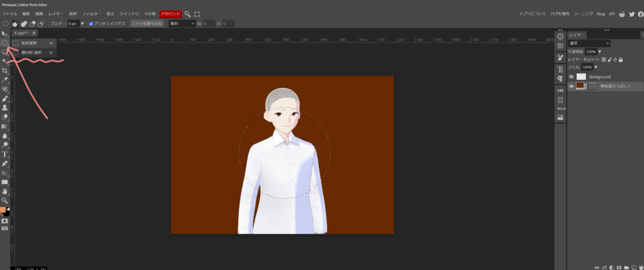
Task: Toggle visibility of the 単色塗りつぶし1 layer
Action: [x=571, y=87]
